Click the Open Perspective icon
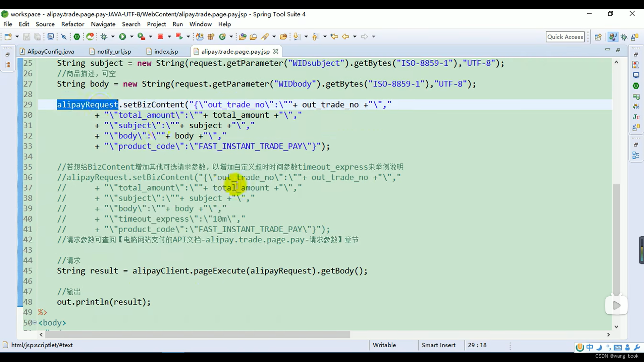Screen dimensions: 644x362 coord(598,37)
